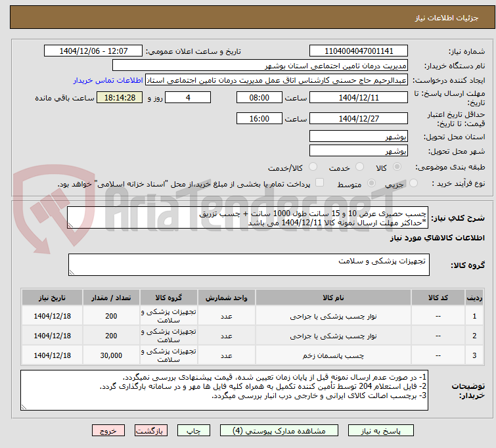
Task: Click the 16:00 validity time field
Action: (259, 118)
